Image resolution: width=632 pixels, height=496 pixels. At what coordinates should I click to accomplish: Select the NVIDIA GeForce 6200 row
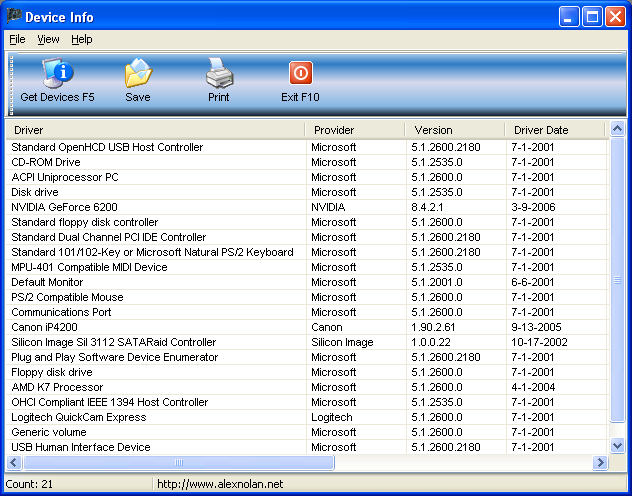click(306, 207)
